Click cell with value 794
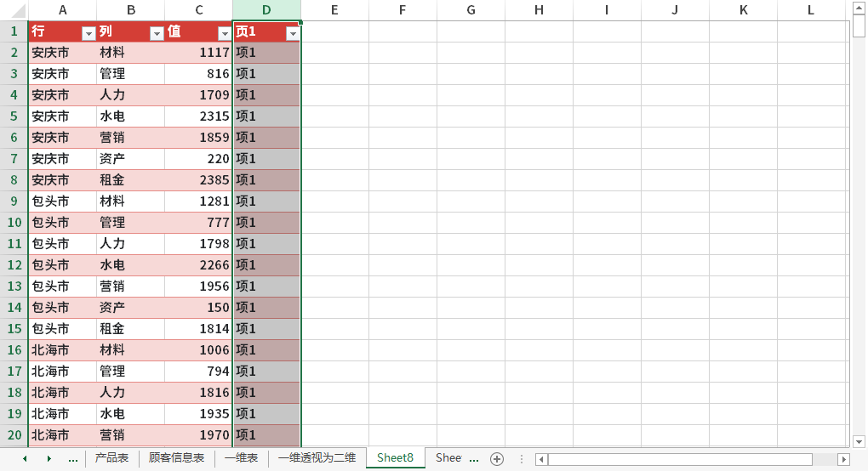The width and height of the screenshot is (868, 471). (x=199, y=371)
